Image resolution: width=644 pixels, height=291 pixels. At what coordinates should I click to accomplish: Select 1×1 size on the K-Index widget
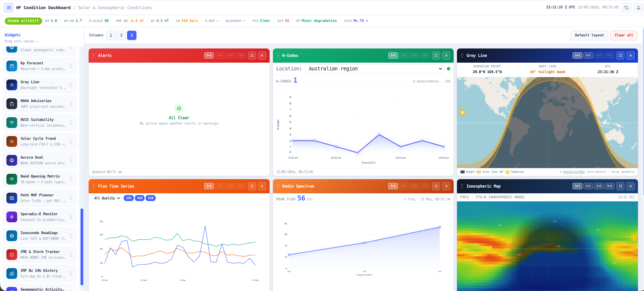[x=393, y=55]
